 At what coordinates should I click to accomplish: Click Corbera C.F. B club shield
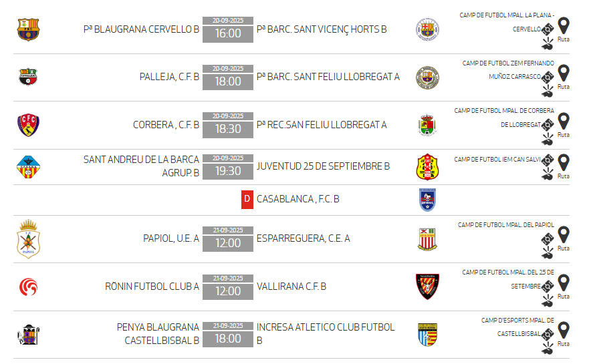pos(29,125)
